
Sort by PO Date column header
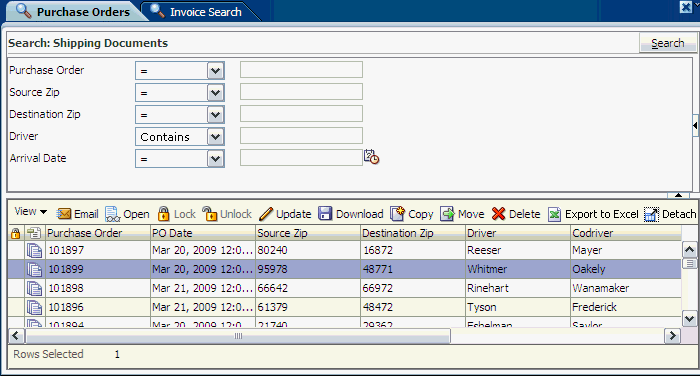pyautogui.click(x=203, y=233)
